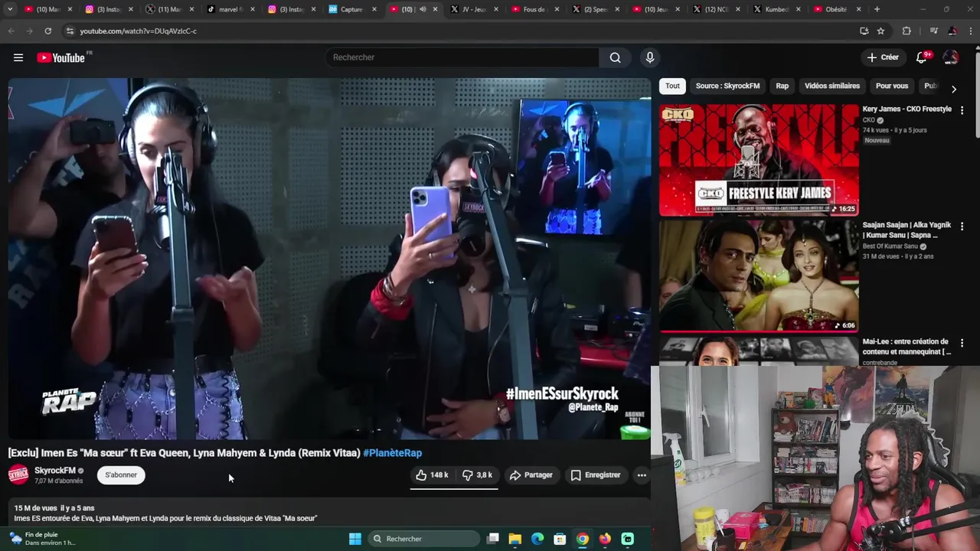Click the address bar URL
980x551 pixels.
click(x=139, y=31)
